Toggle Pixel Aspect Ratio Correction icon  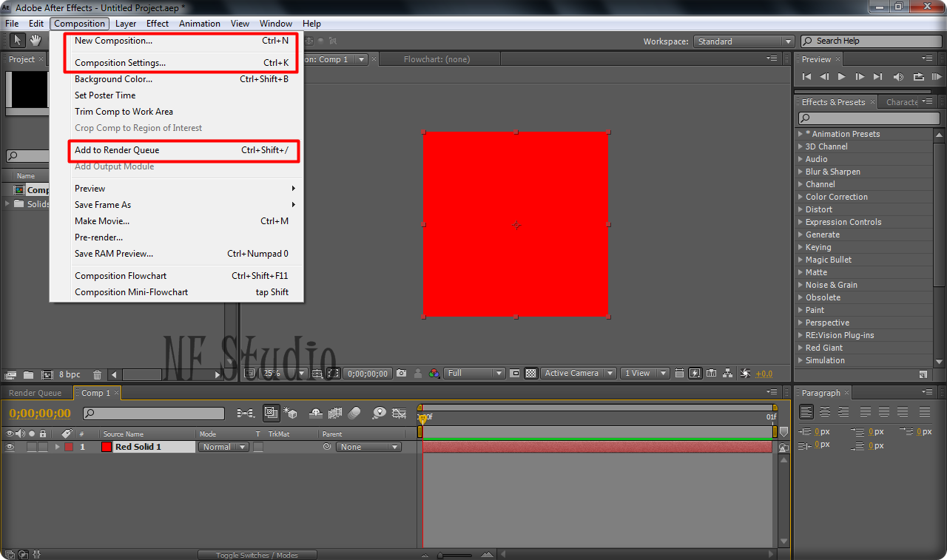(x=679, y=373)
